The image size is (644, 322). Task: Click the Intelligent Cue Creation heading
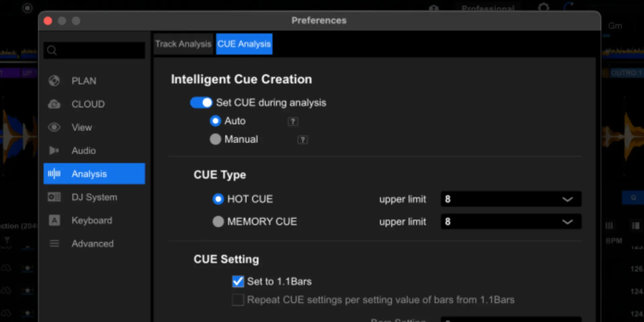coord(241,79)
